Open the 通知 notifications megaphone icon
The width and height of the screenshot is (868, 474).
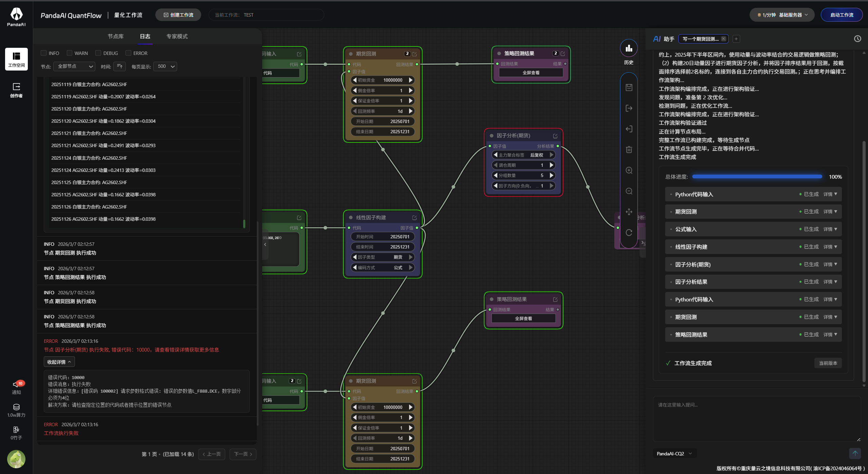[x=16, y=387]
